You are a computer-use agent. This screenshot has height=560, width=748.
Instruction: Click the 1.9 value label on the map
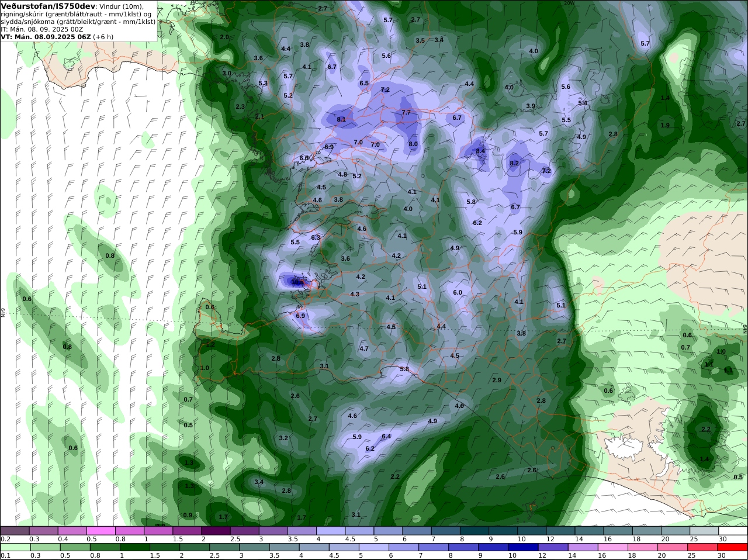click(x=665, y=125)
